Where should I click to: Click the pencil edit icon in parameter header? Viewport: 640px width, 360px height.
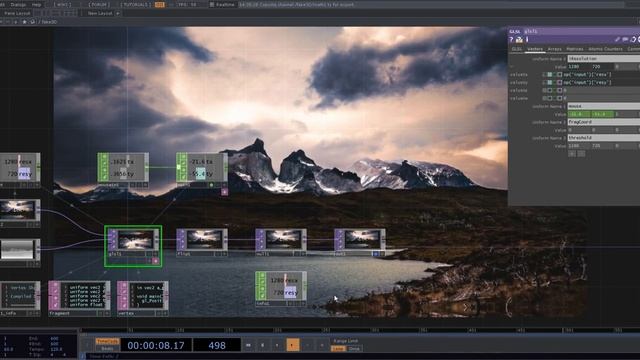click(618, 39)
